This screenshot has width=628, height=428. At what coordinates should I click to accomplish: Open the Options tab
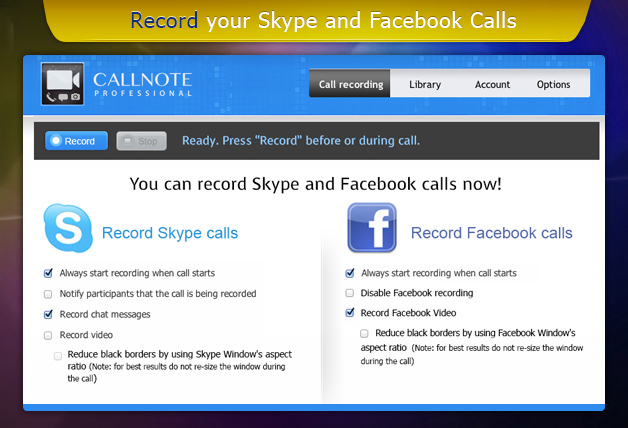[x=554, y=84]
